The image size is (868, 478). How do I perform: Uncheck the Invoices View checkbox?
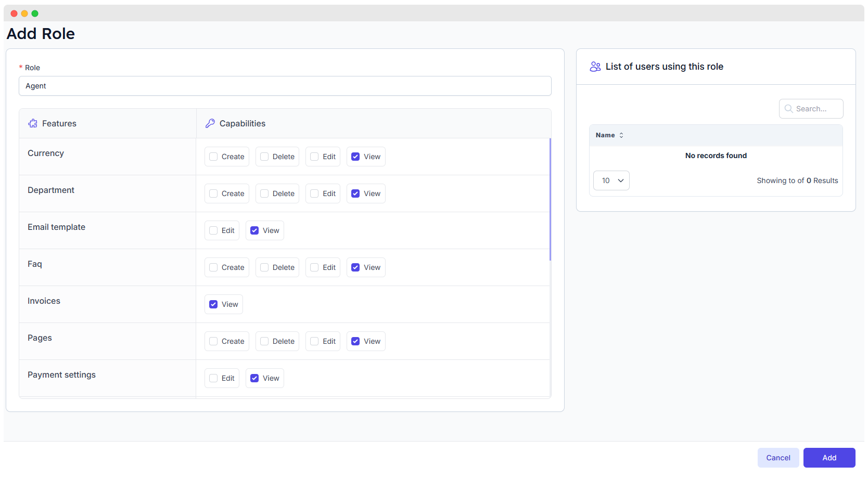tap(213, 304)
